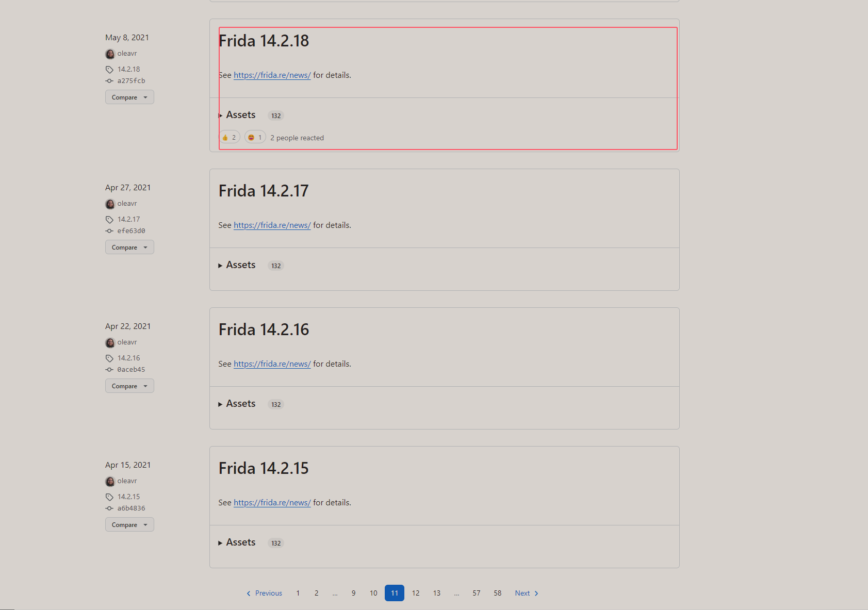This screenshot has width=868, height=610.
Task: Select current page 11 in pagination
Action: click(395, 593)
